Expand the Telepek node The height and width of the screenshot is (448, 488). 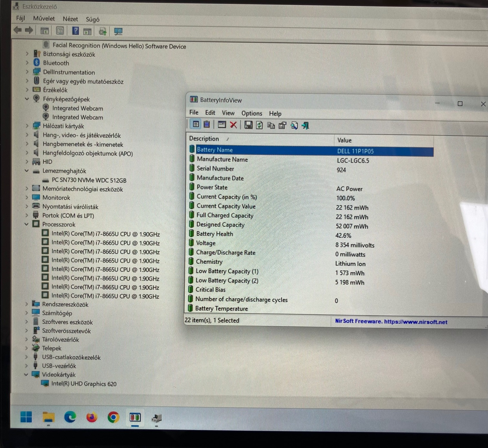(x=26, y=348)
